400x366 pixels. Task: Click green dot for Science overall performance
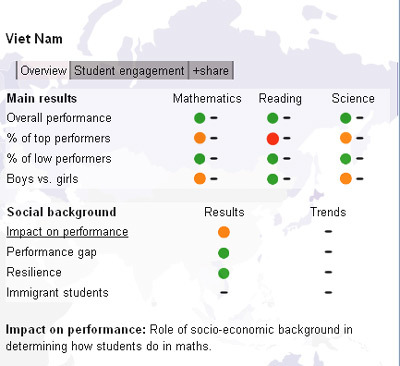tap(346, 118)
